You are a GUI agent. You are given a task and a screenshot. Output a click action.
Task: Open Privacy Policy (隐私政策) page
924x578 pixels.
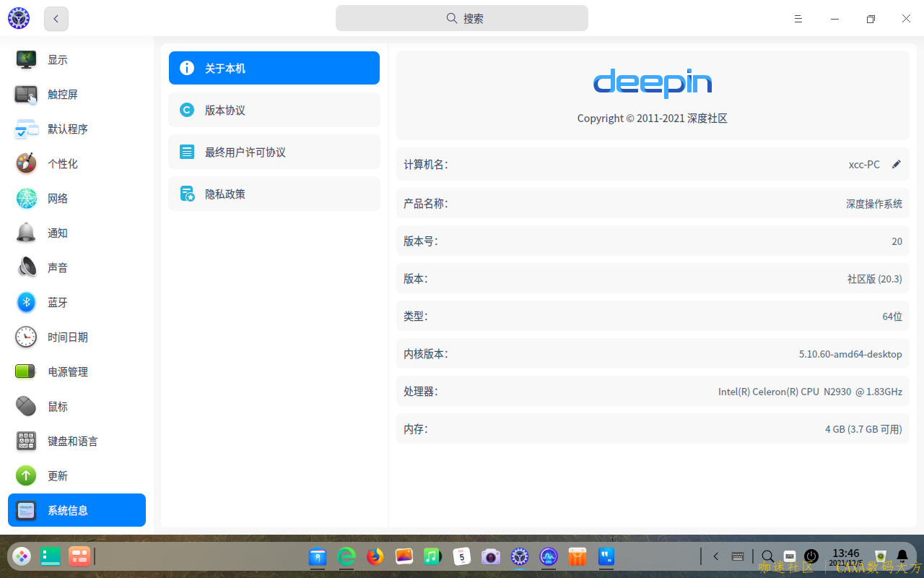(x=274, y=194)
